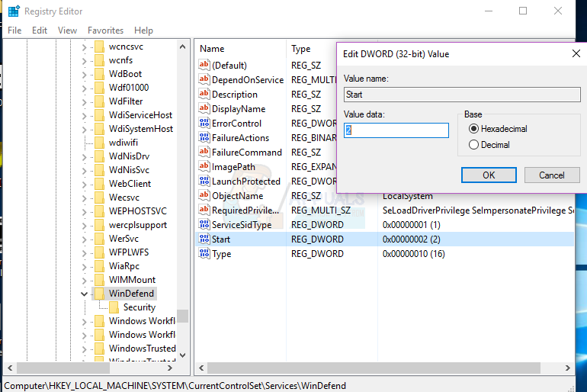Click the wcncsvc folder icon
Viewport: 587px width, 392px height.
click(x=99, y=47)
